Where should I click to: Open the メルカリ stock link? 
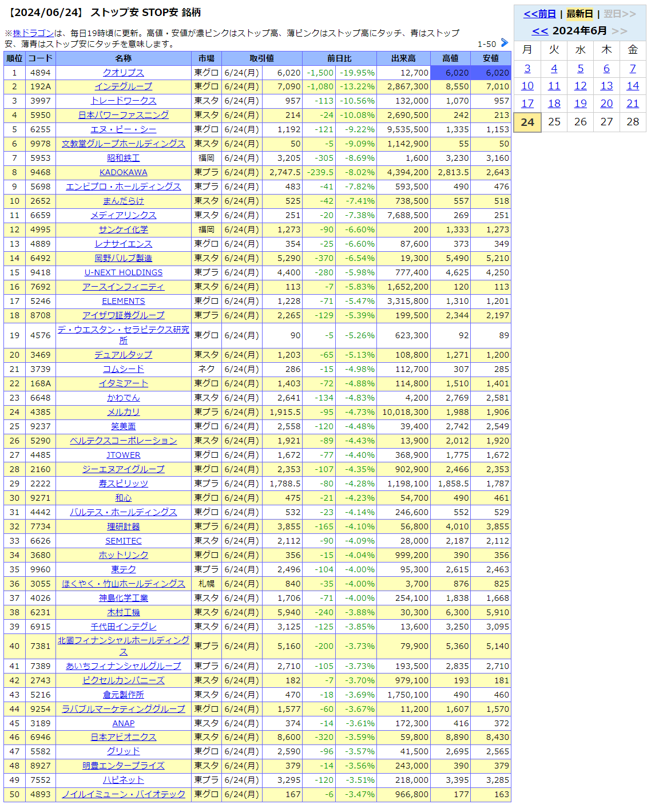coord(124,412)
